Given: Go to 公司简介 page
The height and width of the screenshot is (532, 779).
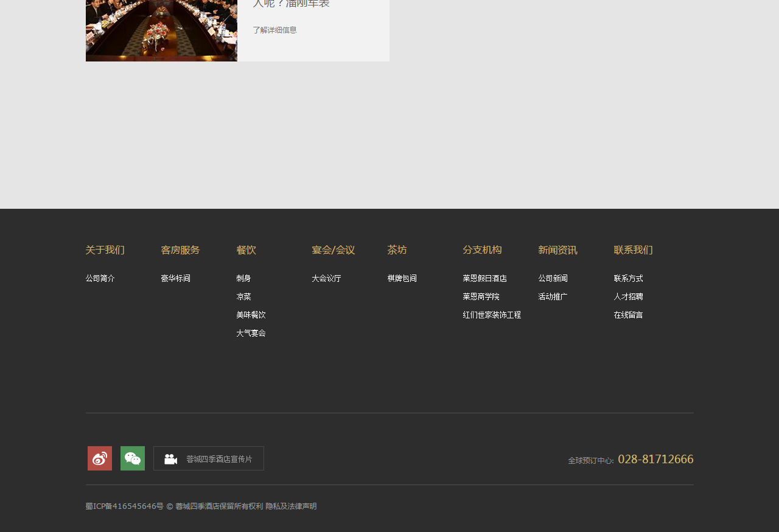Looking at the screenshot, I should [100, 278].
